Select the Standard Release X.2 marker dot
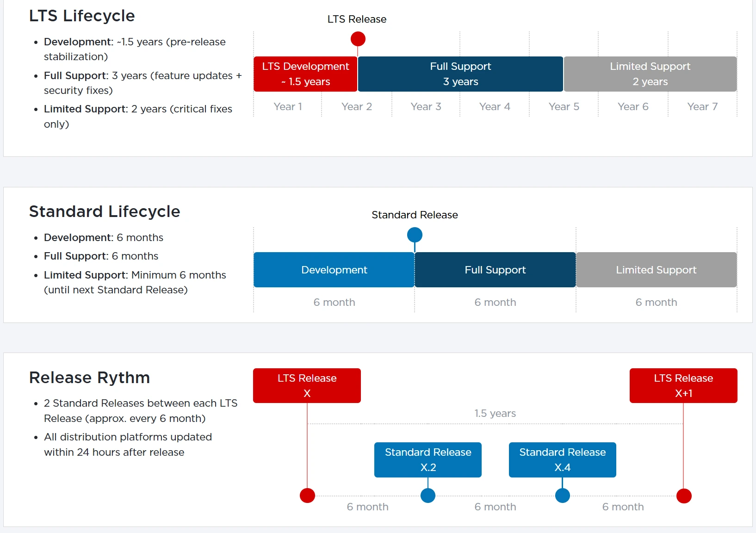Screen dimensions: 756x533 coord(428,496)
